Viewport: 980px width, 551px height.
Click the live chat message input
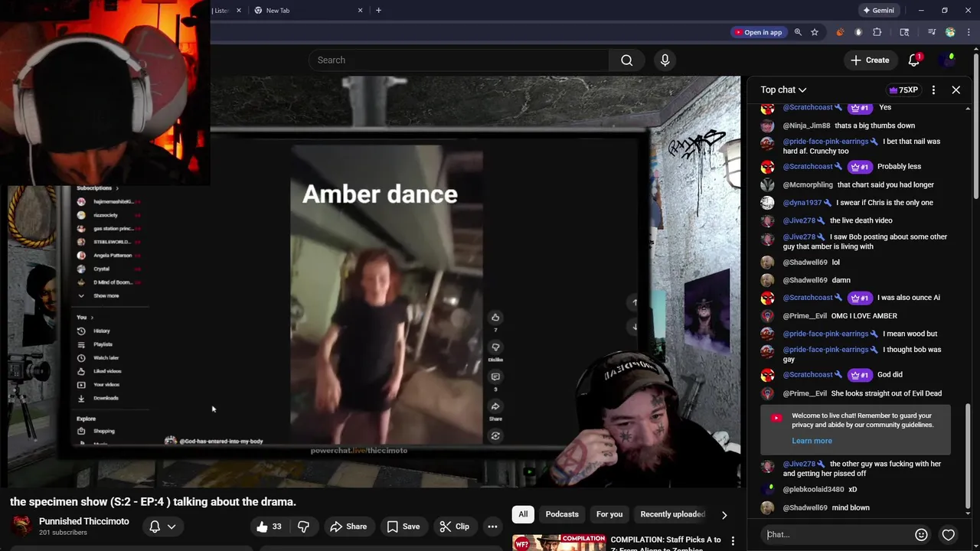[x=838, y=535]
